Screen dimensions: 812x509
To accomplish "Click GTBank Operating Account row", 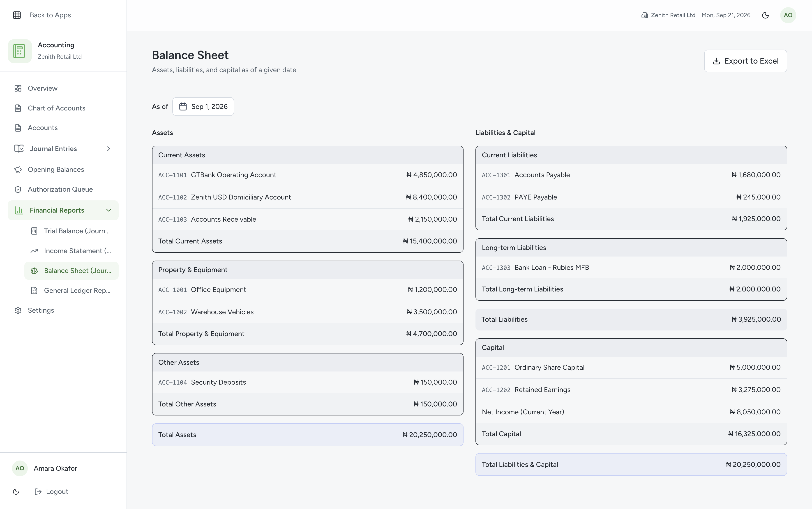I will (307, 175).
